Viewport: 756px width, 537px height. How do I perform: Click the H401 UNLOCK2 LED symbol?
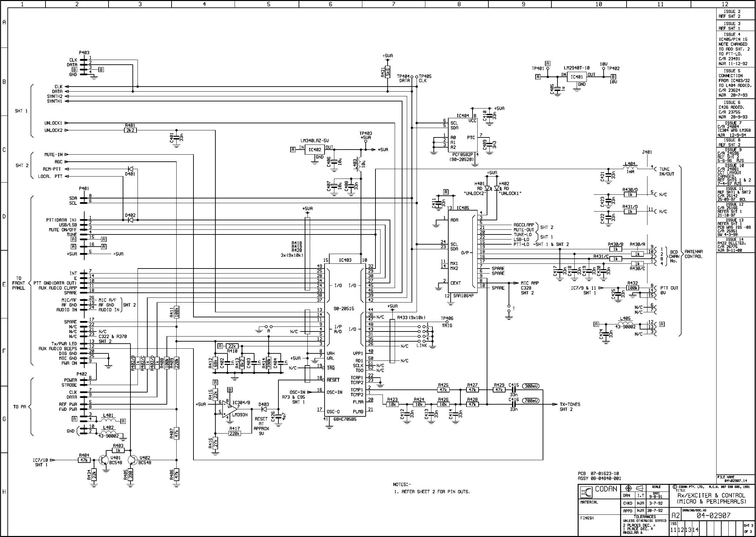(487, 189)
